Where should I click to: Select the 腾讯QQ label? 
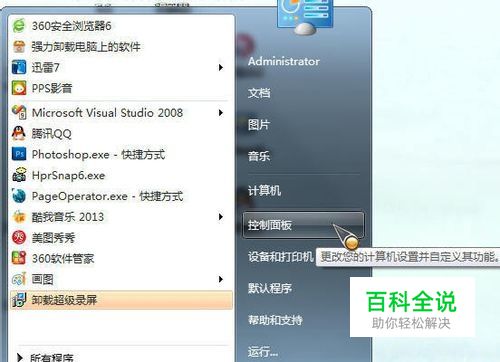click(x=52, y=134)
